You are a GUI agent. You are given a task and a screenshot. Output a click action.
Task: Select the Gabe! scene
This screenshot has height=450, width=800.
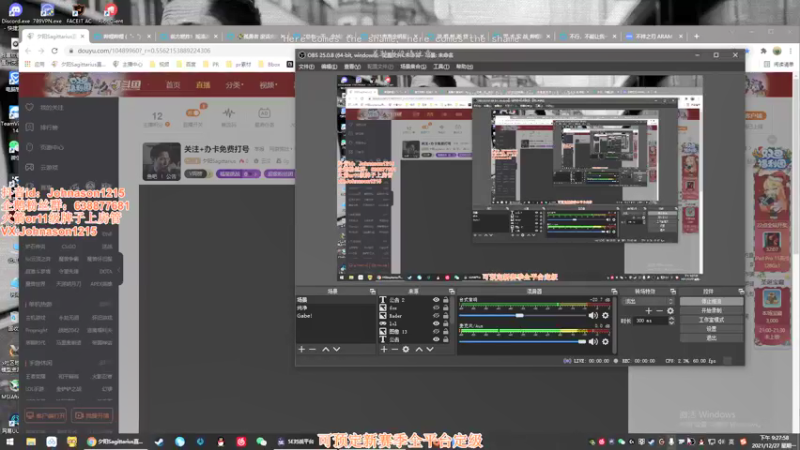click(305, 316)
